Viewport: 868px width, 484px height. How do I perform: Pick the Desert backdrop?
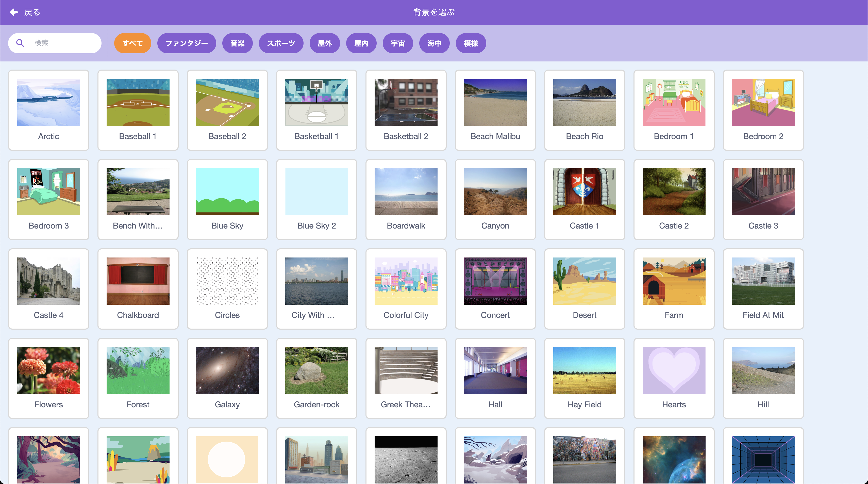click(584, 281)
